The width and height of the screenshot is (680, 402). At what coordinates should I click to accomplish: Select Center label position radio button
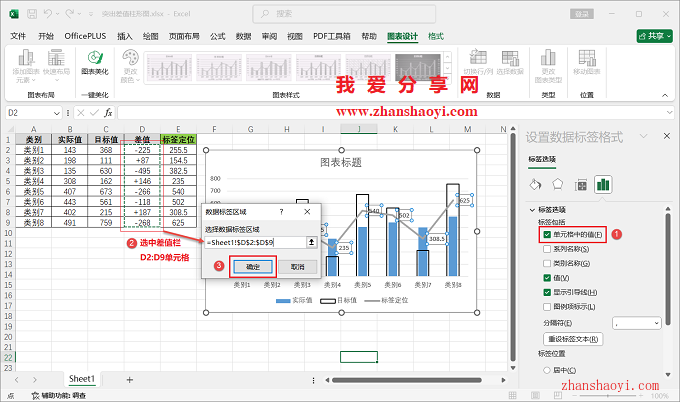pyautogui.click(x=547, y=370)
